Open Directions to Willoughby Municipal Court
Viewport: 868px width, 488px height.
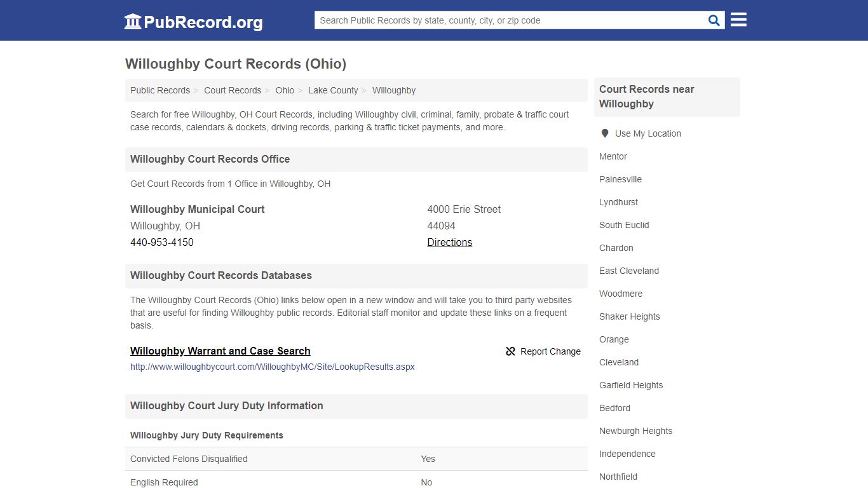[x=450, y=242]
